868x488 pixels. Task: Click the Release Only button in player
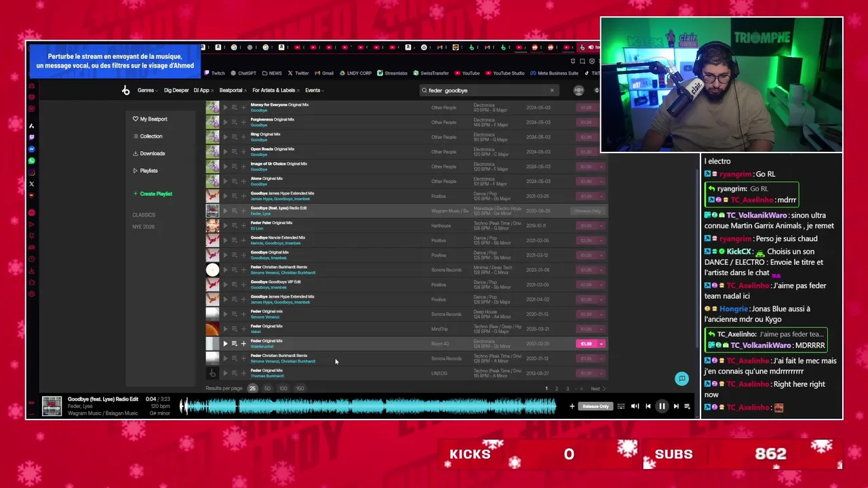tap(595, 406)
